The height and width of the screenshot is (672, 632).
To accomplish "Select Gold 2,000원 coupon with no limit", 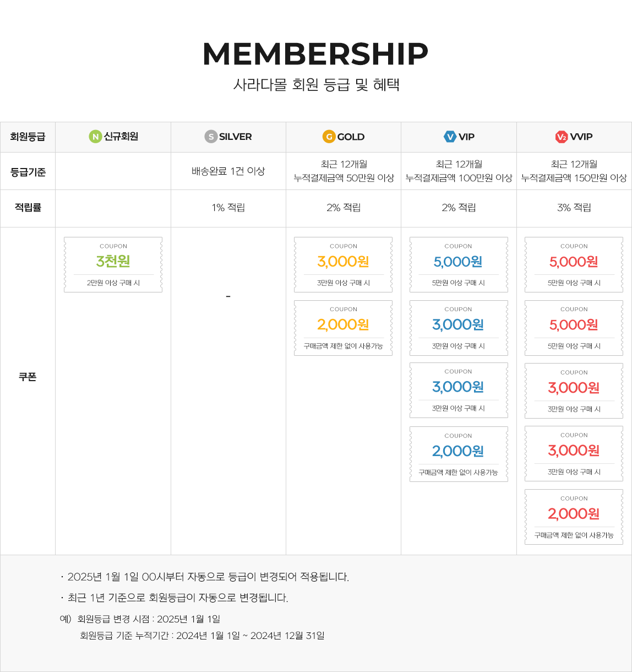I will [x=343, y=328].
